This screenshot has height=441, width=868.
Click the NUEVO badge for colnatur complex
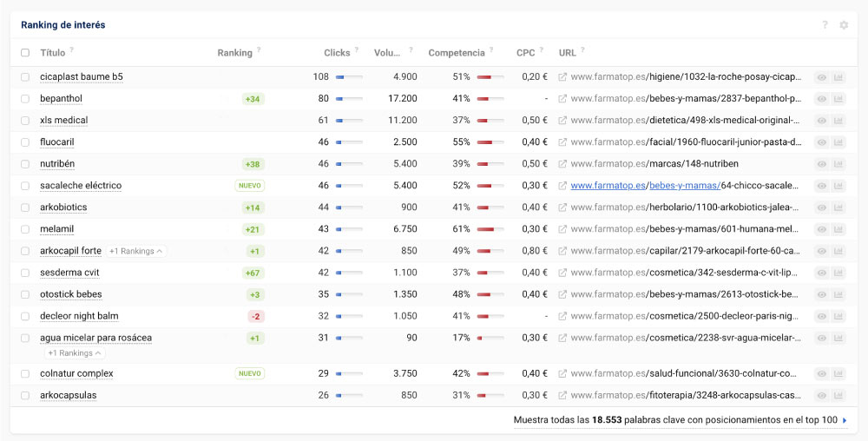250,373
